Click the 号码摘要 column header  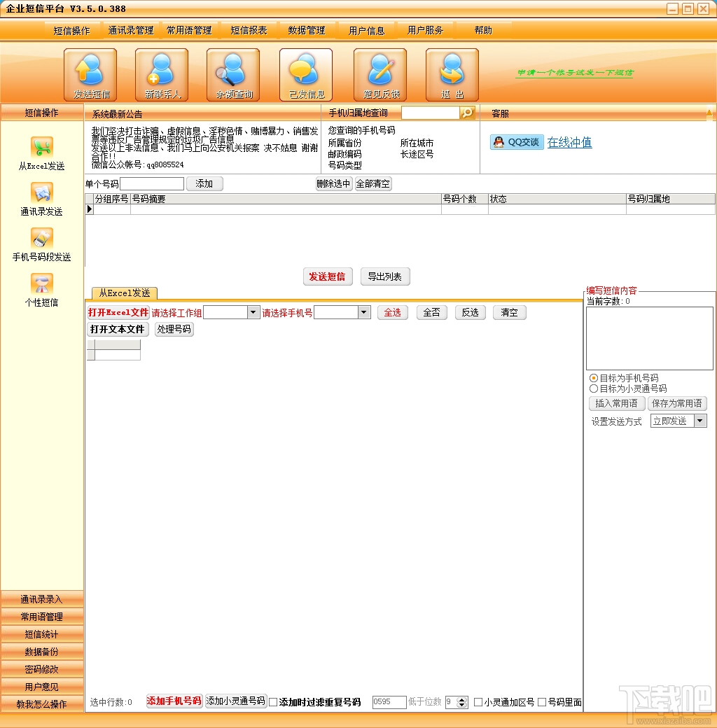click(286, 199)
